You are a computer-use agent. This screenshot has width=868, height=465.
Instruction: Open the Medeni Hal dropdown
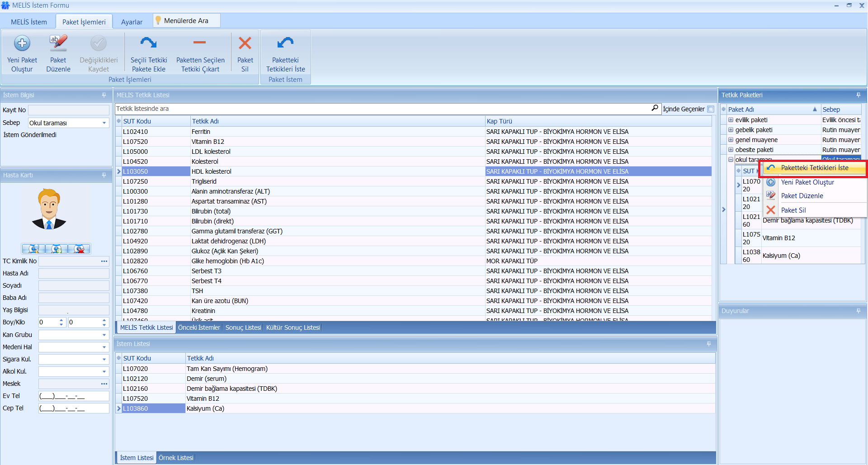tap(104, 347)
